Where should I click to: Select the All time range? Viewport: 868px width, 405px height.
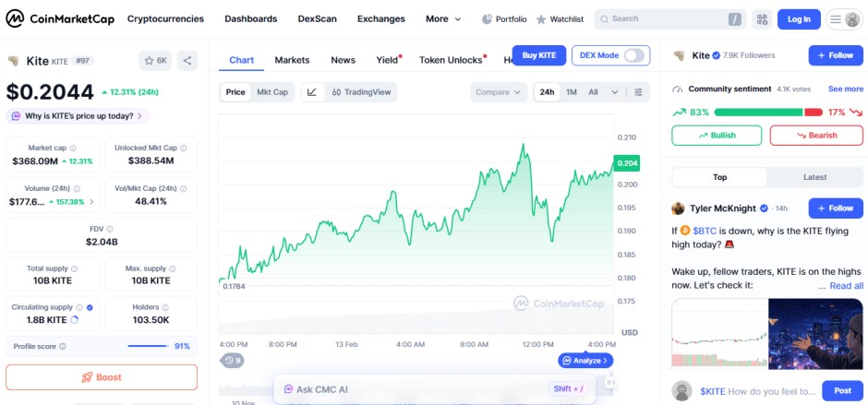593,92
